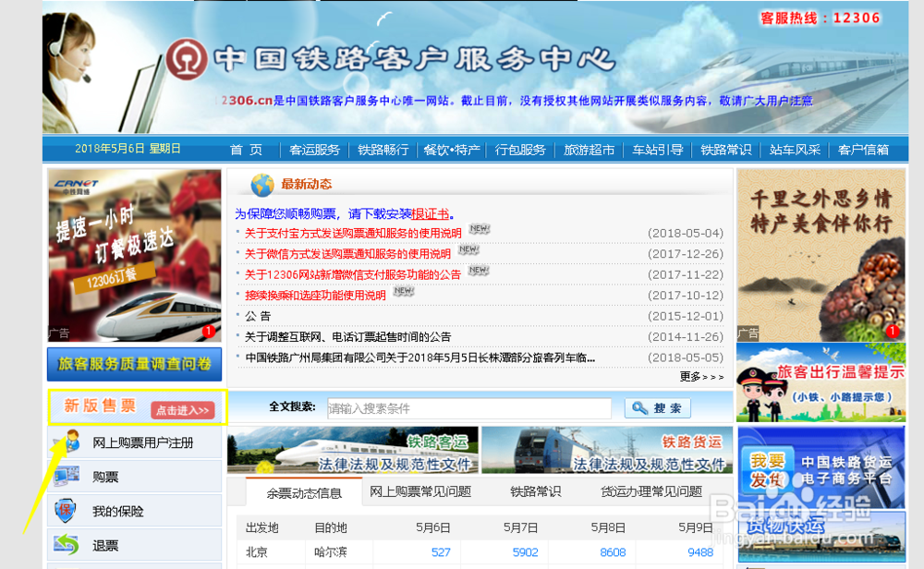Open 接续换乘和选座功能使用说明 link
924x569 pixels.
[x=315, y=295]
